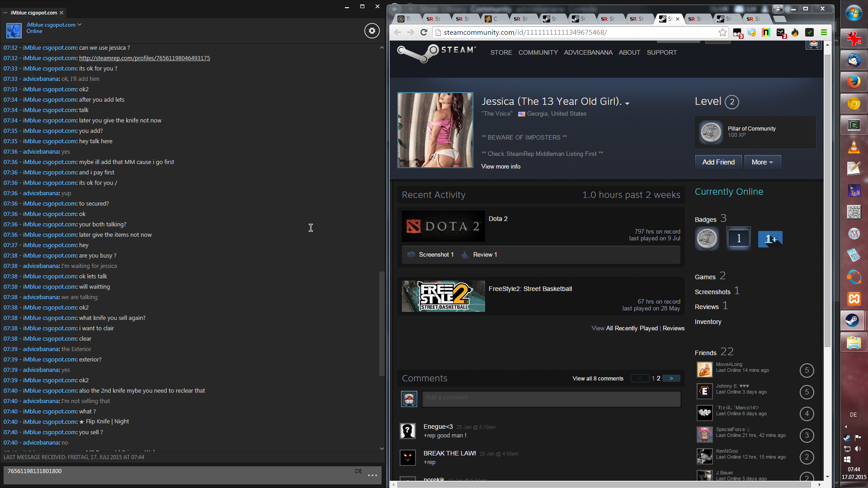
Task: Open VLC media player from taskbar
Action: (854, 147)
